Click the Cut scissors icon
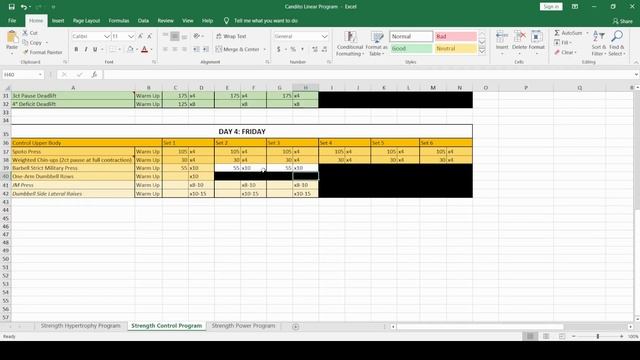 point(25,33)
